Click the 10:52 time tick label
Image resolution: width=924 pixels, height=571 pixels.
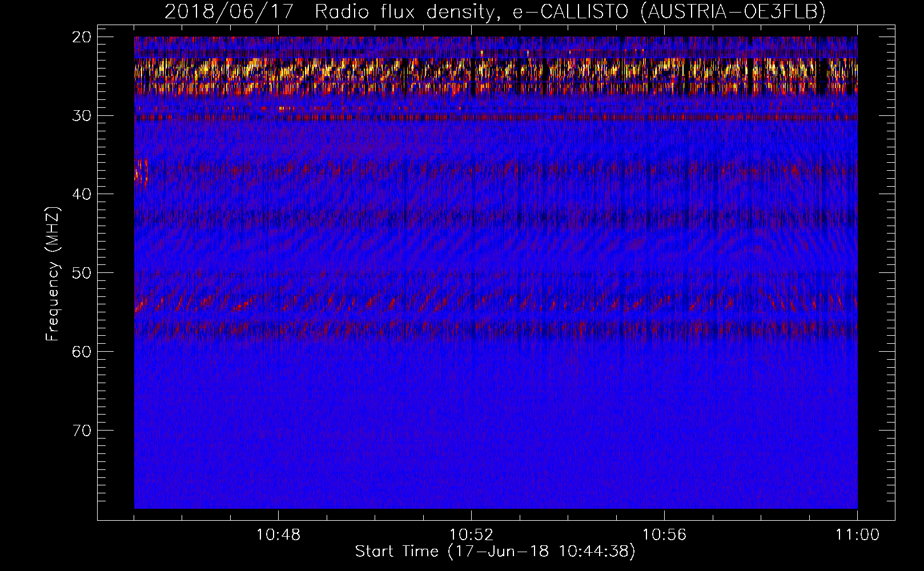tap(471, 535)
